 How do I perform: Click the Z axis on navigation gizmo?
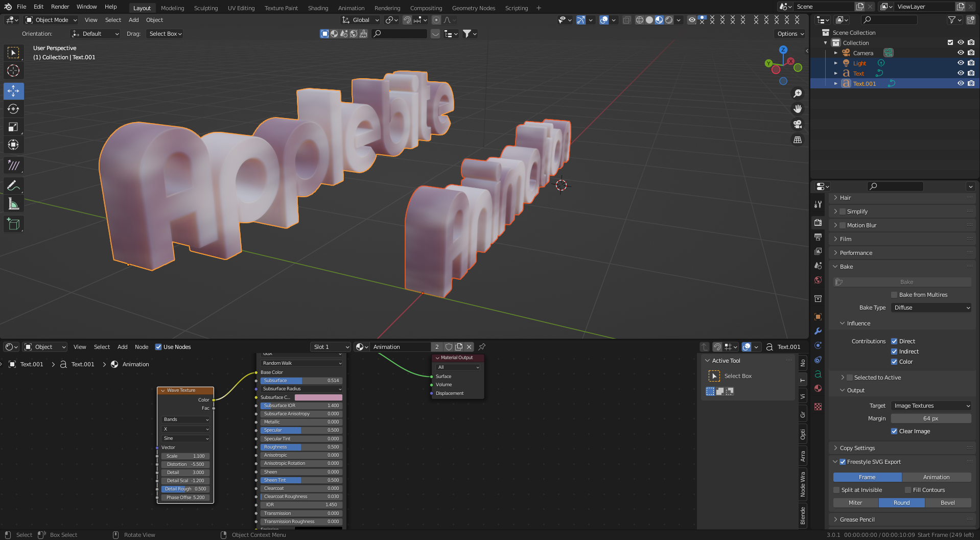pos(783,50)
